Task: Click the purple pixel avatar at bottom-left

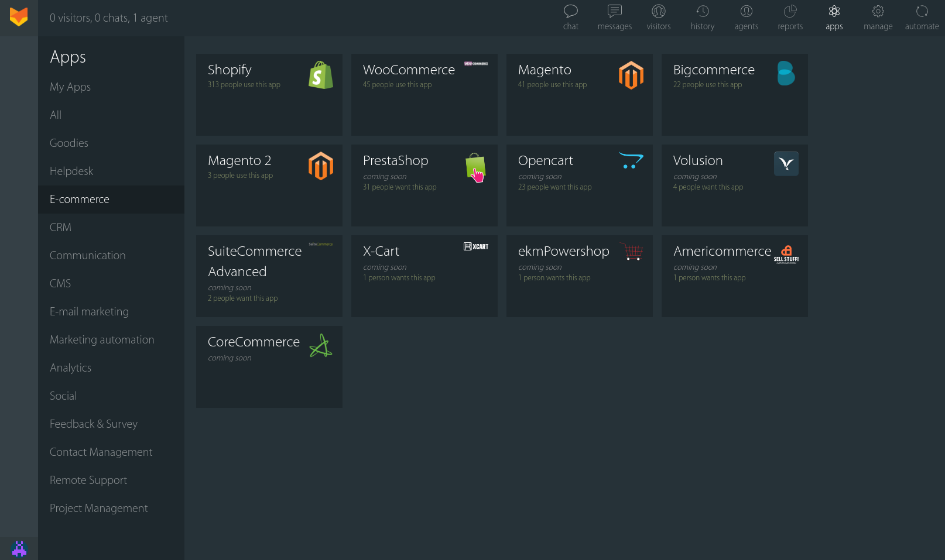Action: click(x=19, y=548)
